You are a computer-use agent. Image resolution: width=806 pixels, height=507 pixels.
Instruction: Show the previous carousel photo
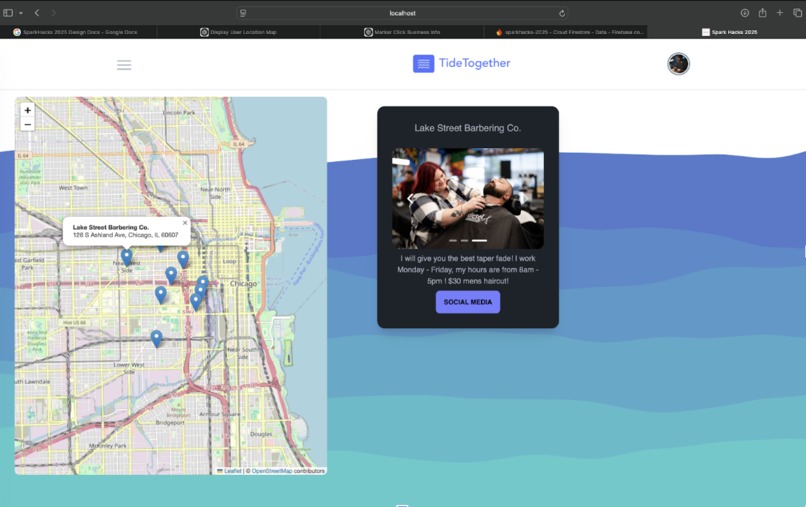(x=410, y=198)
